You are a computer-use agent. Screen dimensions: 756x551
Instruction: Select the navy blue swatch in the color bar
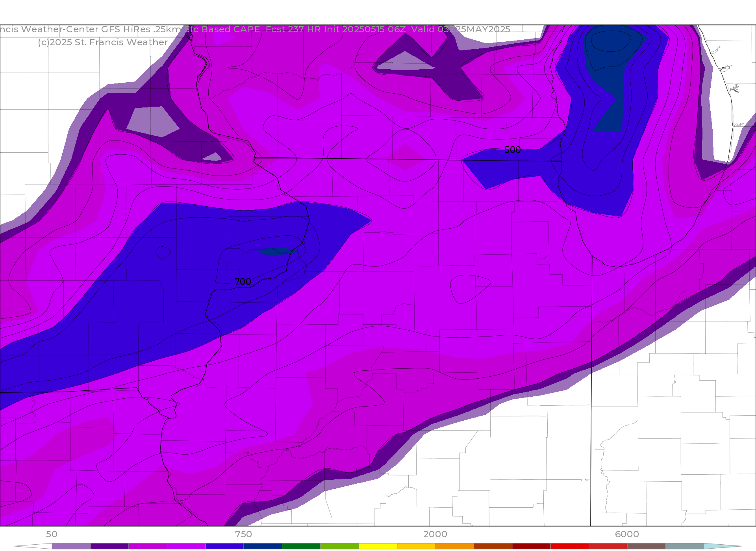click(x=263, y=546)
